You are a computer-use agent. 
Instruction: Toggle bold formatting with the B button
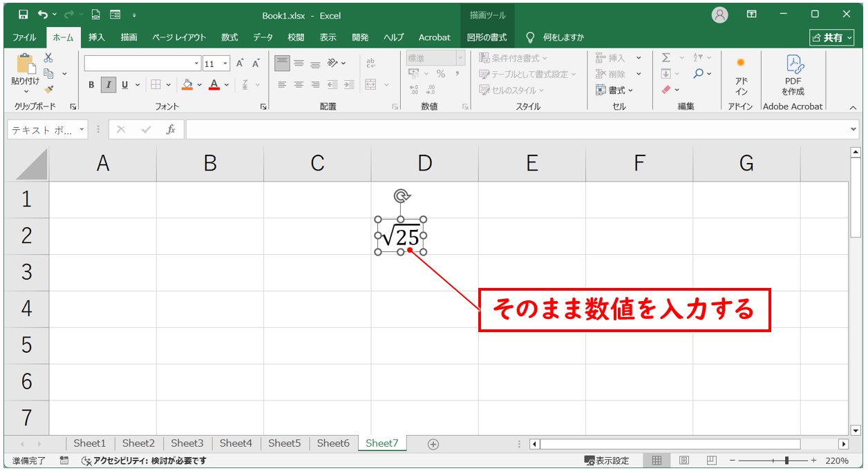coord(91,85)
